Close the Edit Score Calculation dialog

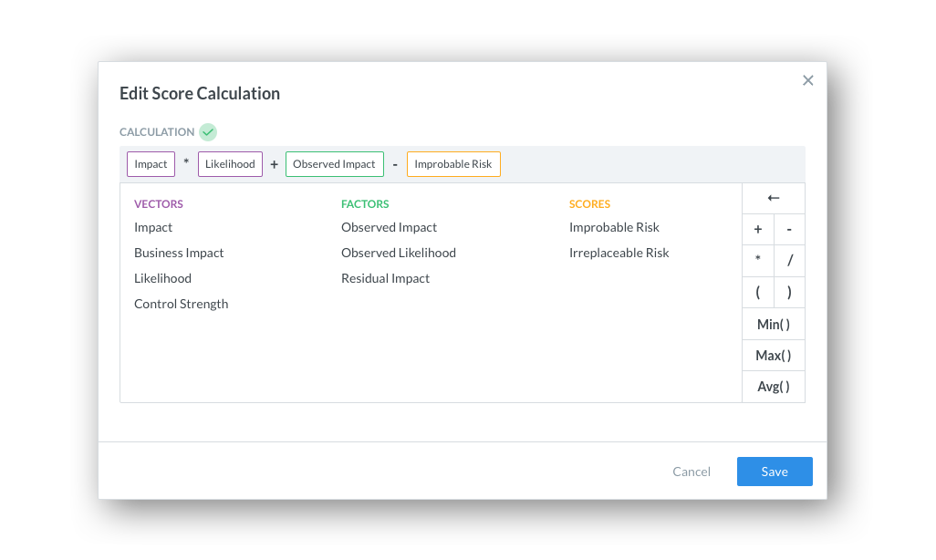pos(807,80)
